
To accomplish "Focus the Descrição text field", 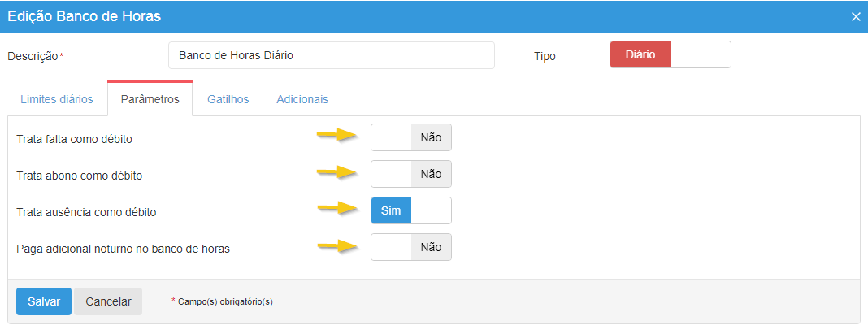I will tap(332, 56).
